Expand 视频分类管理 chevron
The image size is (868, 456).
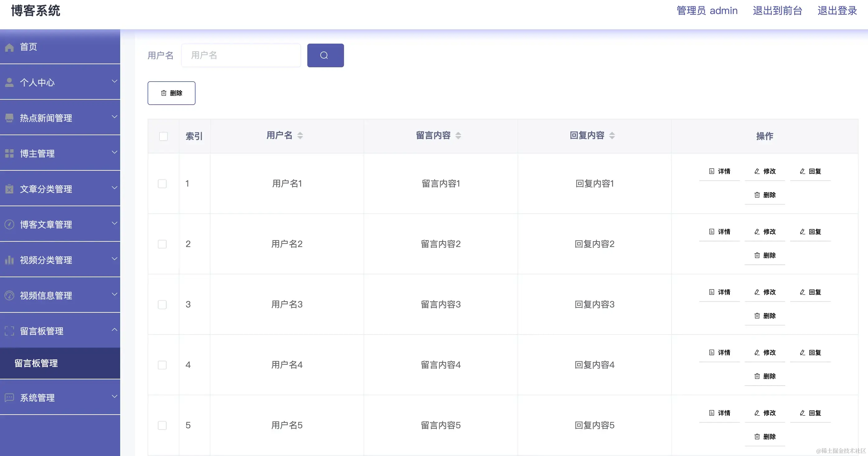pos(115,259)
